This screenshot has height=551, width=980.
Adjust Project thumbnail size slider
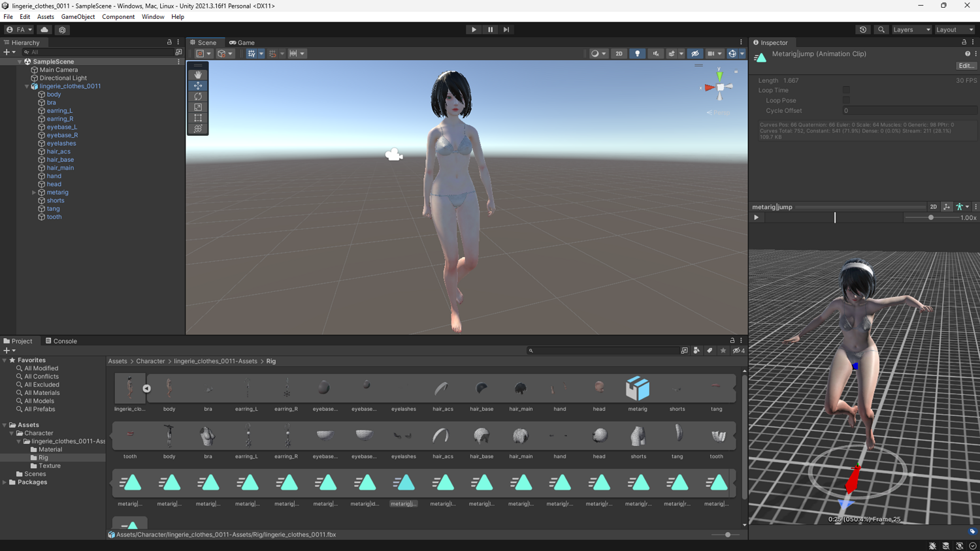tap(728, 535)
